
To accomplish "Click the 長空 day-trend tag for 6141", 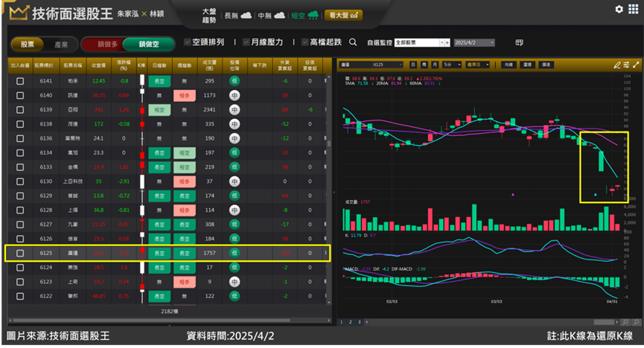I will tap(159, 81).
